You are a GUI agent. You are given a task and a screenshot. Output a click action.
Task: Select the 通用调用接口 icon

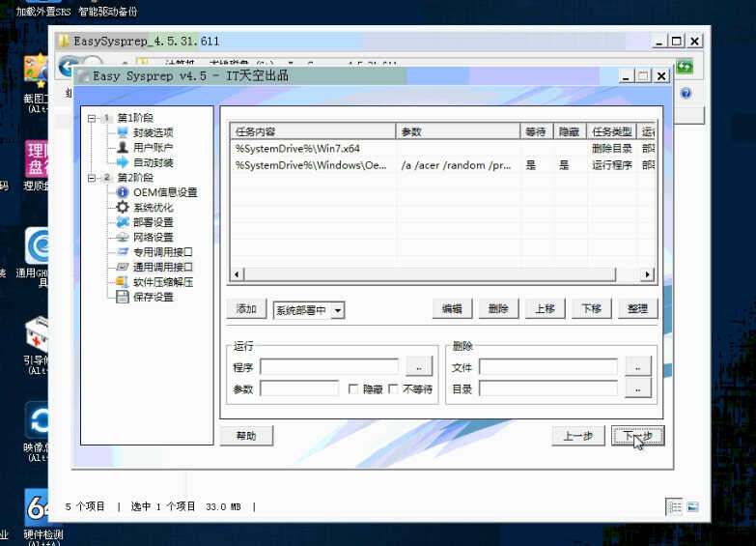coord(123,267)
